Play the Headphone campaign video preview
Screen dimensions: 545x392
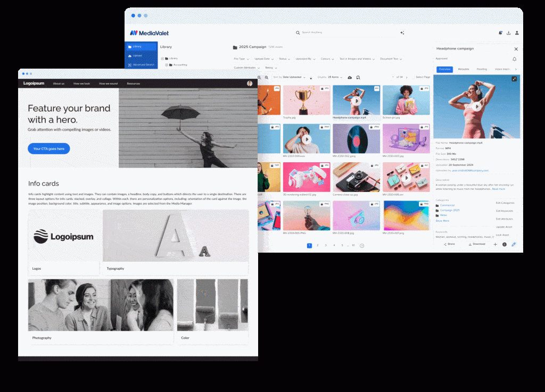pos(477,106)
